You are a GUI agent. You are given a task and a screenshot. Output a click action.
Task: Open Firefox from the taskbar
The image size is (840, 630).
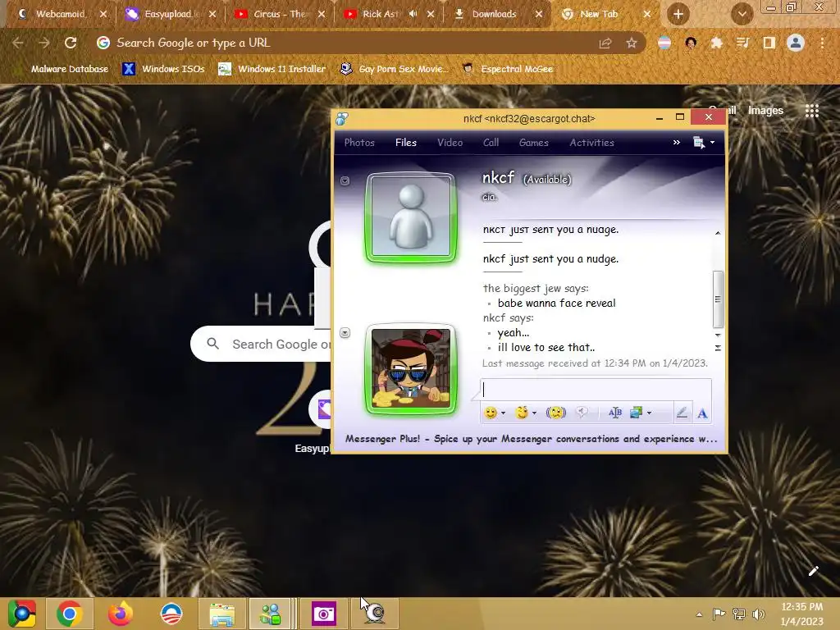point(121,614)
